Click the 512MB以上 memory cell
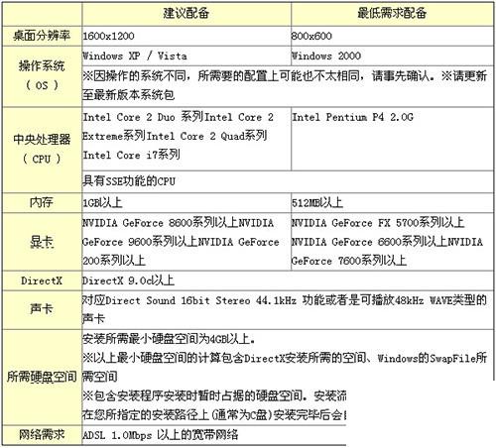 click(x=392, y=202)
